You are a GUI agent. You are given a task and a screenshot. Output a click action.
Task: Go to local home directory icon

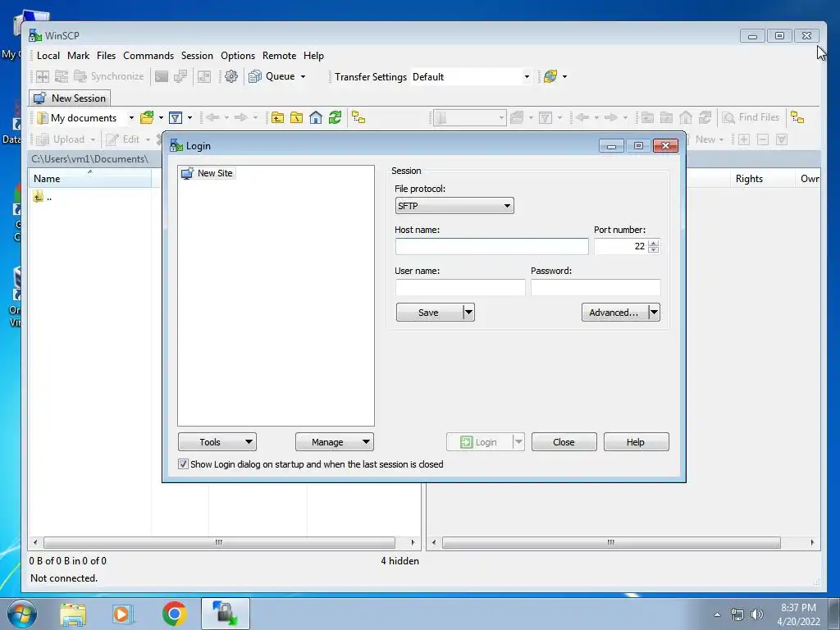[x=316, y=118]
